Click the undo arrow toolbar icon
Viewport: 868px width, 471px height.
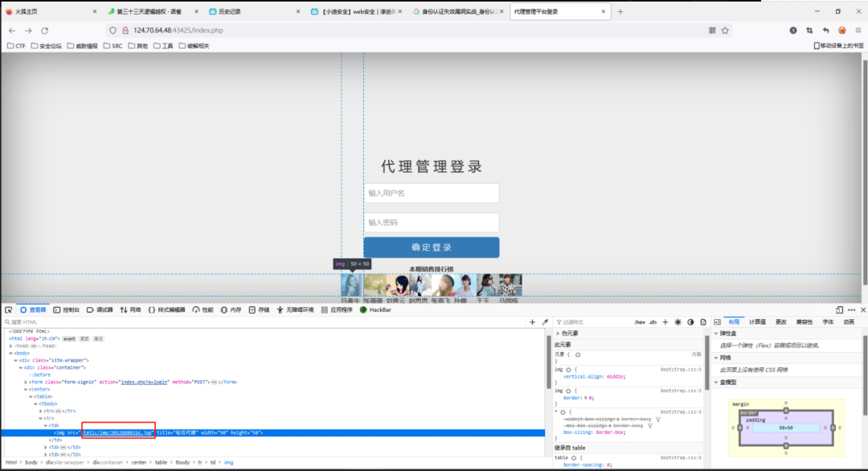pyautogui.click(x=825, y=31)
